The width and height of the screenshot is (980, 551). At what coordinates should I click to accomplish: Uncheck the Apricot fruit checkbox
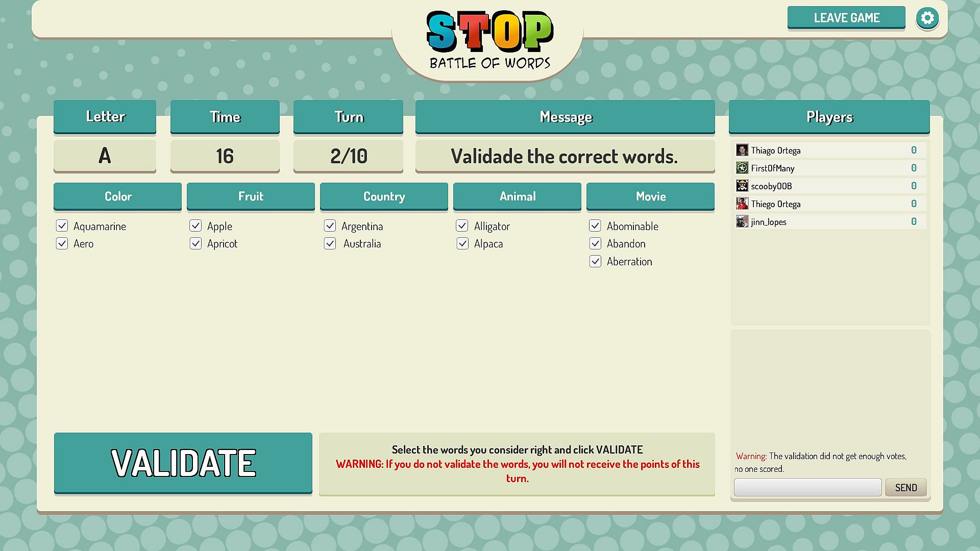[x=195, y=243]
